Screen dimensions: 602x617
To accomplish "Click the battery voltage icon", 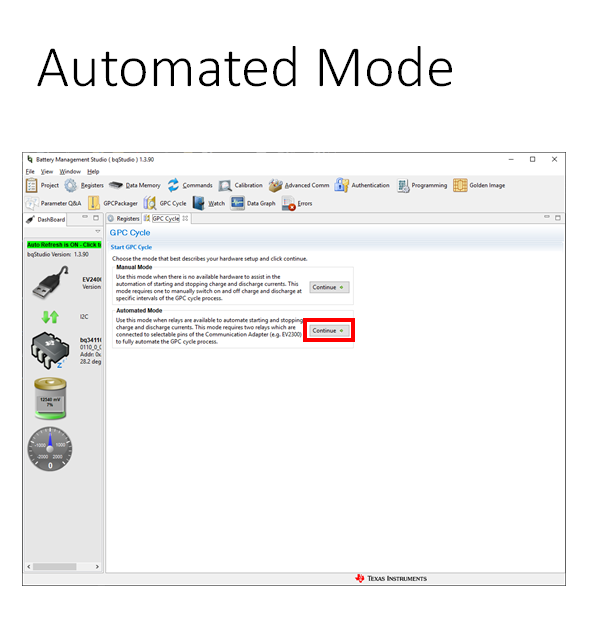I will coord(50,398).
